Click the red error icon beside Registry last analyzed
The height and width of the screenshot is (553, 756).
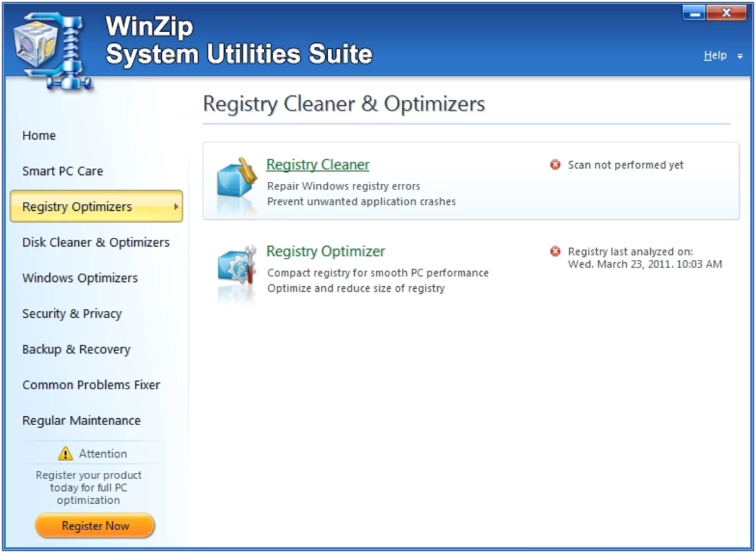[555, 252]
